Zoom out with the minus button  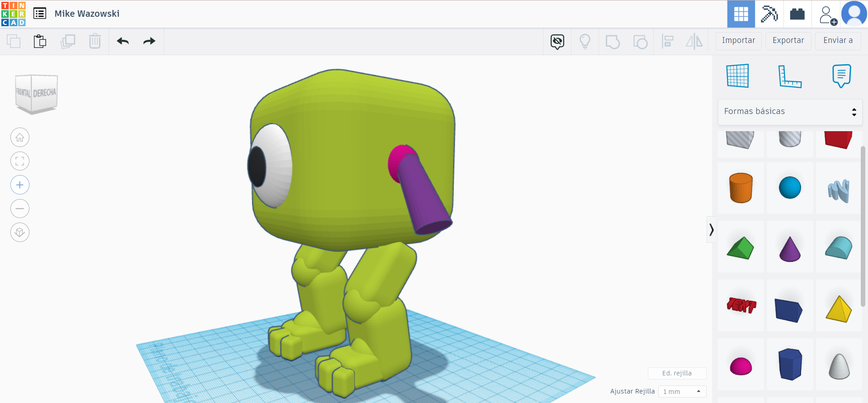[20, 209]
